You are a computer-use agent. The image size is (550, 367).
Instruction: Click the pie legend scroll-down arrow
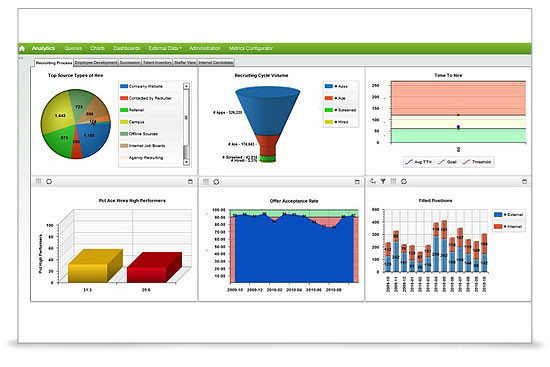point(187,162)
